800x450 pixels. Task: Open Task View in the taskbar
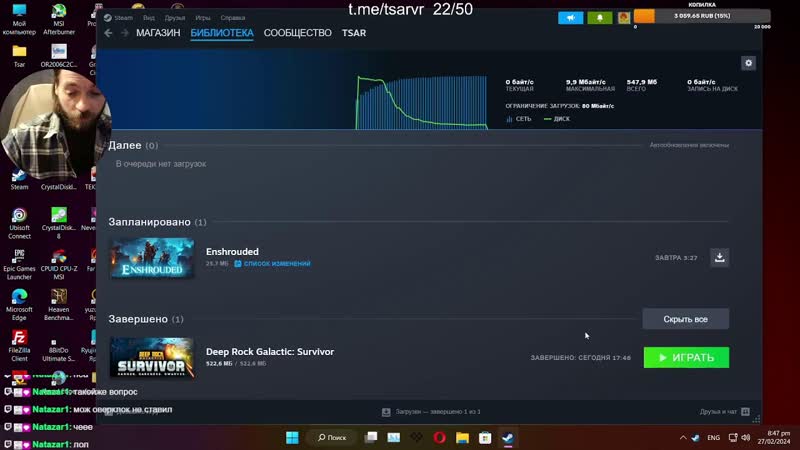[371, 437]
